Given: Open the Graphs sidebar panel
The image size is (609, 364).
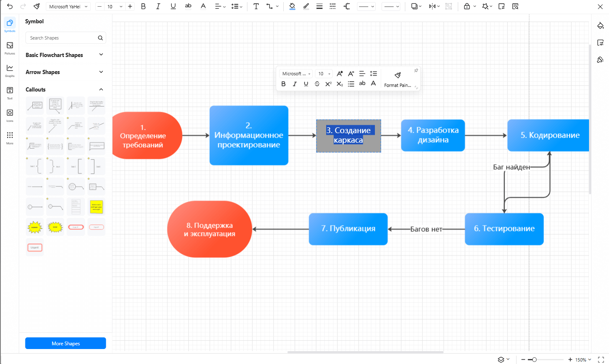Looking at the screenshot, I should (10, 70).
